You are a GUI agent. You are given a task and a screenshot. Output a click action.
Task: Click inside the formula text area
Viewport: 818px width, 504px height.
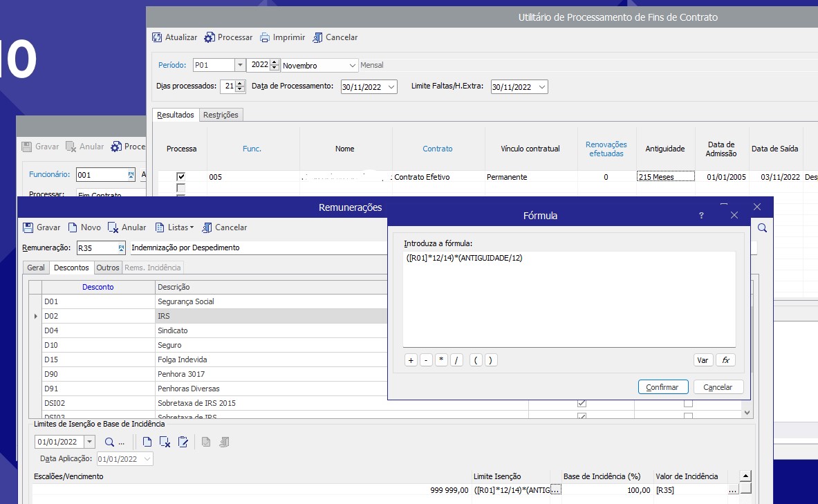click(568, 304)
